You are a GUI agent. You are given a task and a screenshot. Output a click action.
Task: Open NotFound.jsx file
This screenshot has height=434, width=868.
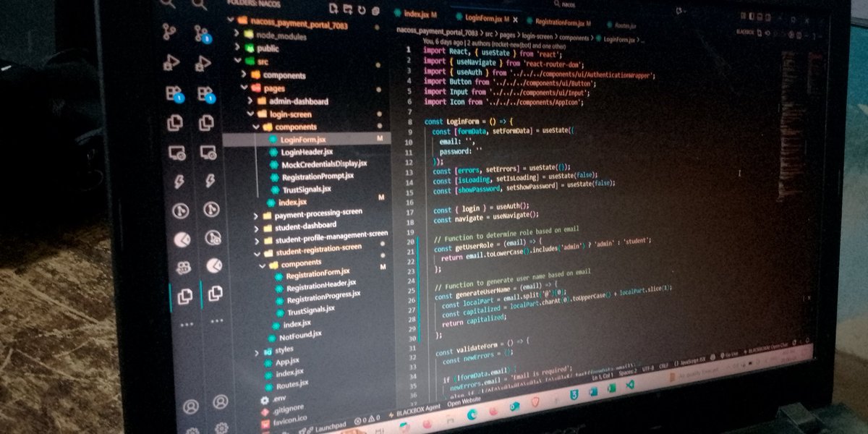(300, 336)
